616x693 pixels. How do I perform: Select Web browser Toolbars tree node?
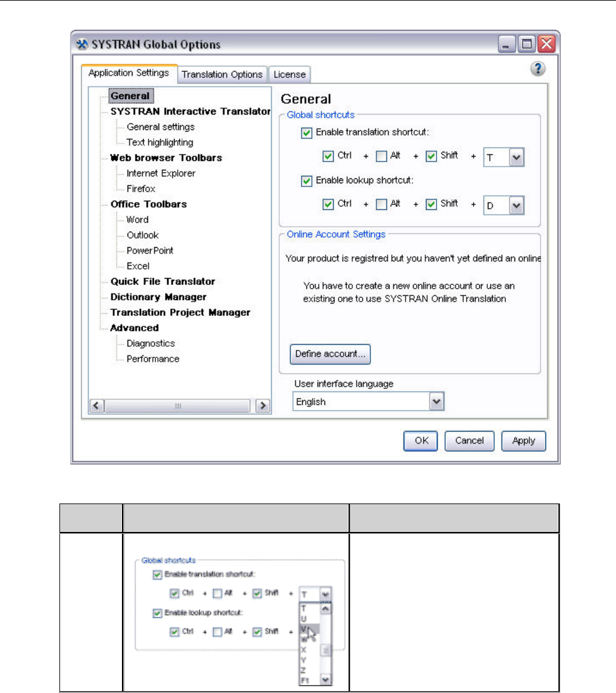(x=166, y=158)
